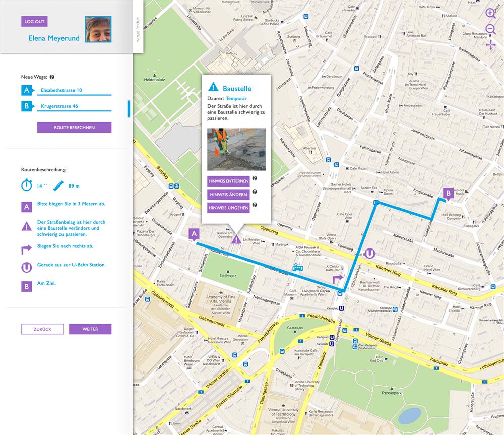This screenshot has width=504, height=435.
Task: Click the ruler distance icon
Action: [58, 186]
